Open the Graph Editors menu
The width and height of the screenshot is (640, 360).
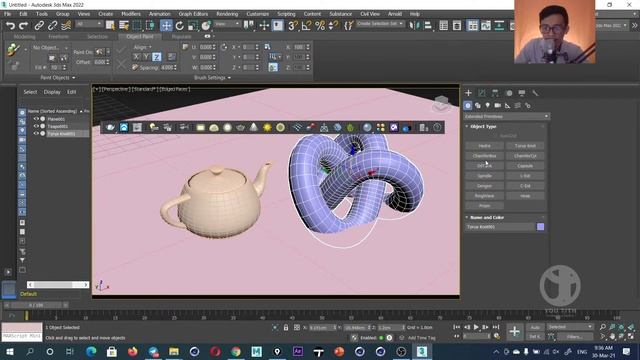point(193,14)
